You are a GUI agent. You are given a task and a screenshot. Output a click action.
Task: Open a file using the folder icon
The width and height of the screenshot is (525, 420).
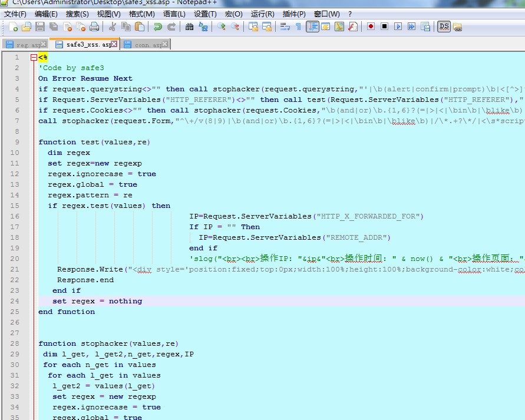[27, 27]
